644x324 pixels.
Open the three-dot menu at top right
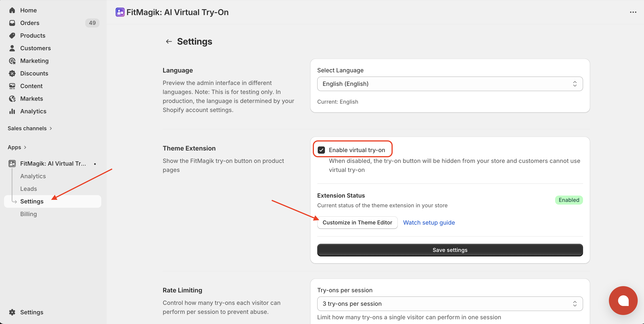[x=633, y=12]
